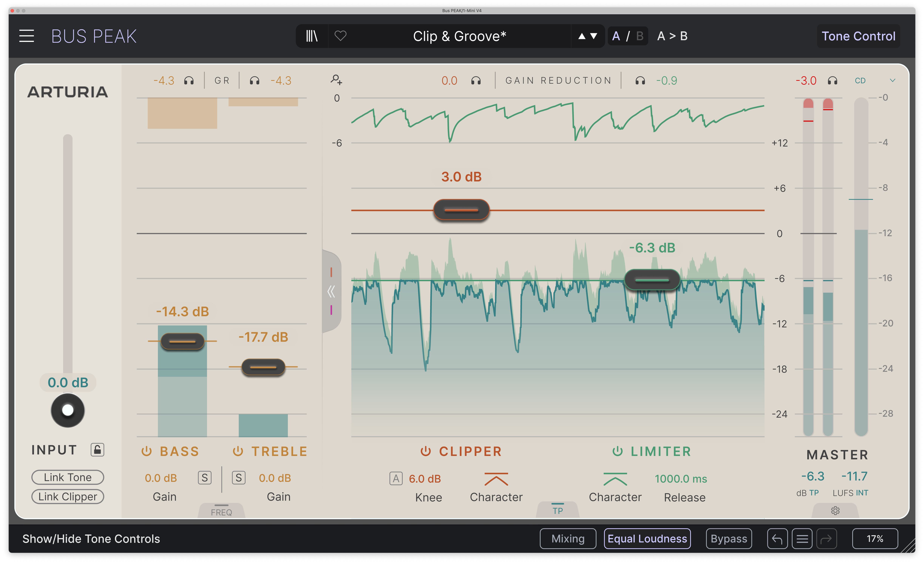Screen dimensions: 924x563
Task: Collapse tone panel with double chevron
Action: point(331,291)
